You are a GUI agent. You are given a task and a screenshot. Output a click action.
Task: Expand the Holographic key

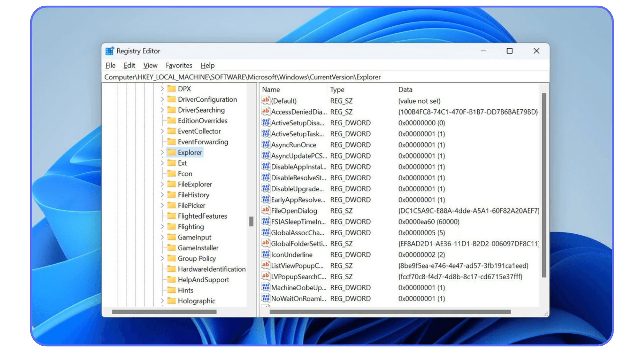162,301
